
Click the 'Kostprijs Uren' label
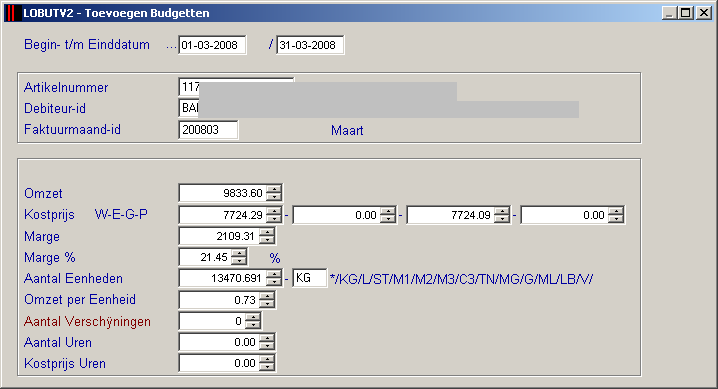(x=65, y=363)
